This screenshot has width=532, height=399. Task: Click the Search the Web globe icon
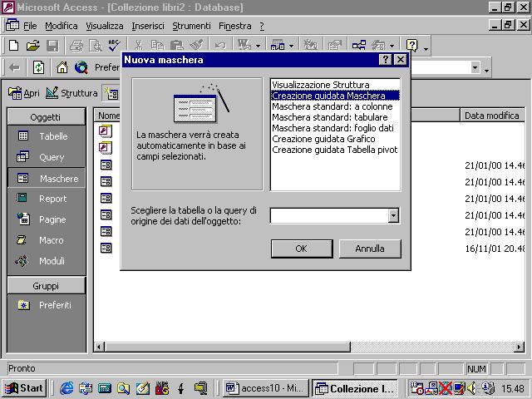tap(81, 68)
